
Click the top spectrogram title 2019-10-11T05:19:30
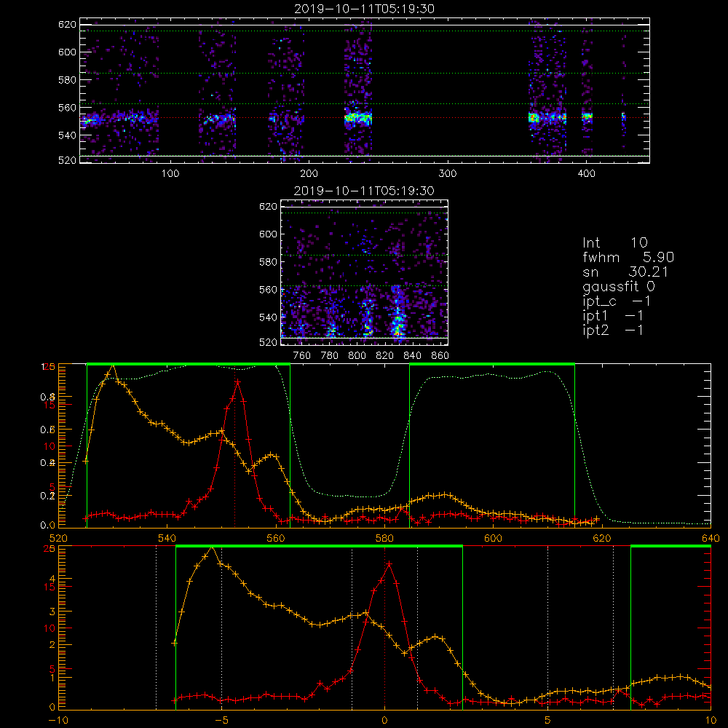tap(364, 9)
